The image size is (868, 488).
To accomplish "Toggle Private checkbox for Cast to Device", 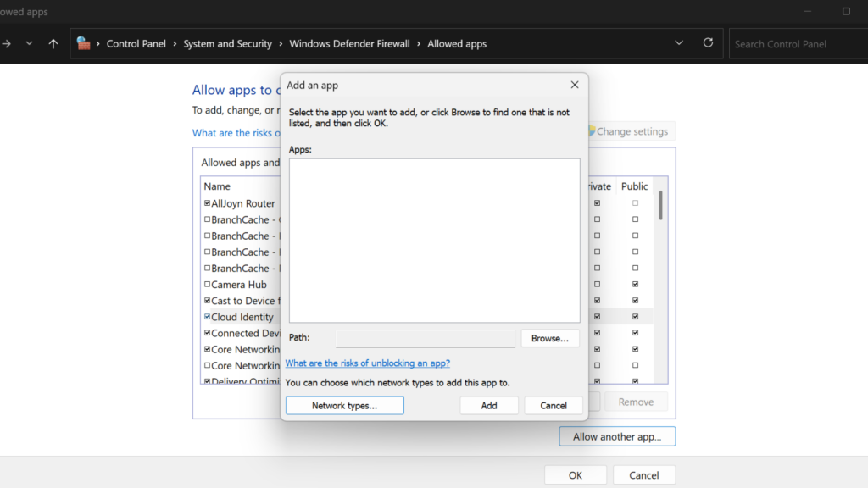I will pyautogui.click(x=597, y=301).
